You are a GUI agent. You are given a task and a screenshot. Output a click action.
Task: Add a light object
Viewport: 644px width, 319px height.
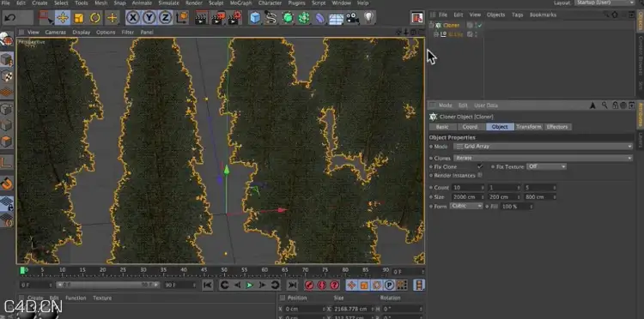coord(368,18)
